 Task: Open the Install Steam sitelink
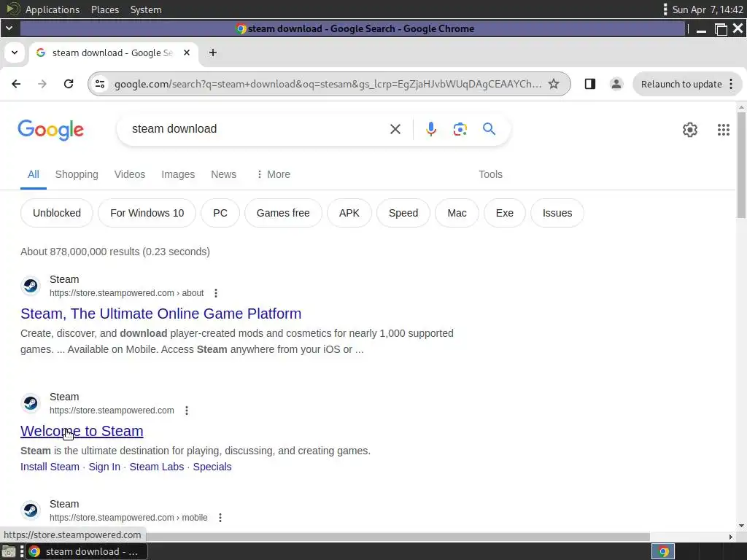pyautogui.click(x=50, y=467)
